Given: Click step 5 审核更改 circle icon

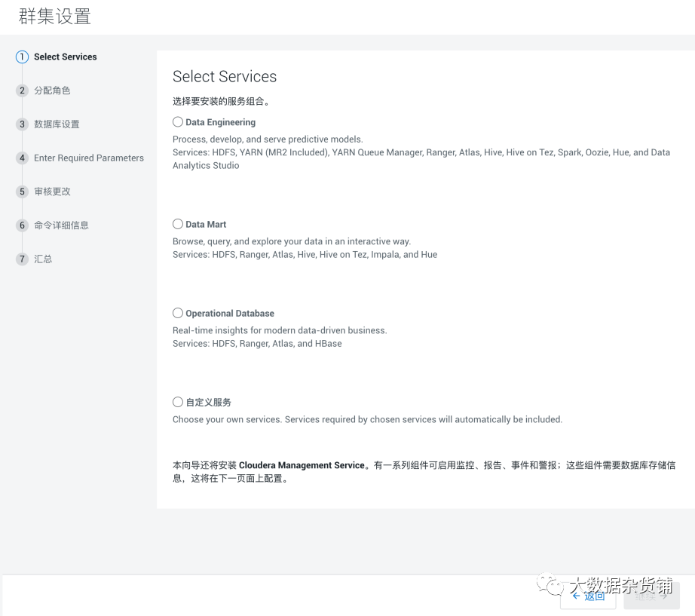Looking at the screenshot, I should (22, 192).
